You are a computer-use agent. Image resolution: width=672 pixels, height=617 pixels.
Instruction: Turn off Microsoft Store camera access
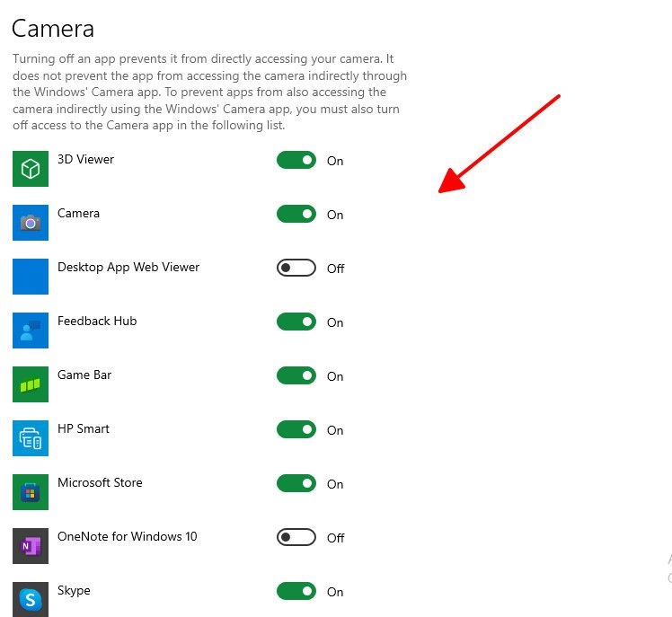(x=296, y=483)
